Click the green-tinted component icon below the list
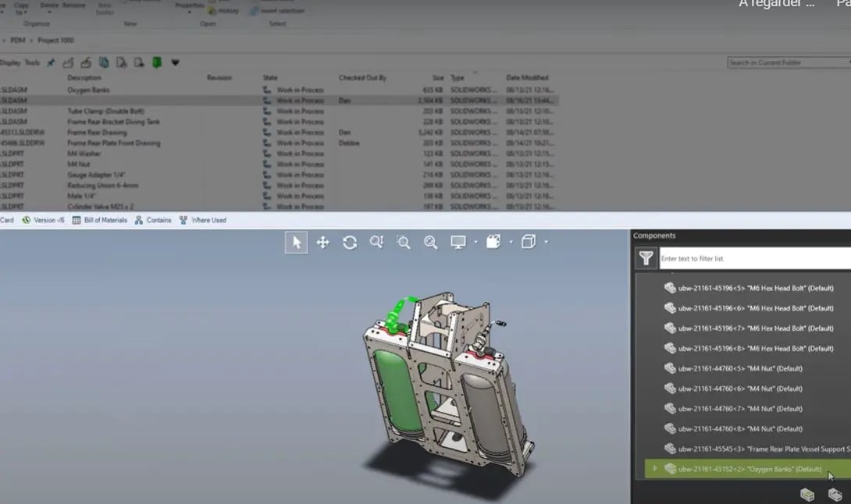This screenshot has height=504, width=851. [x=807, y=494]
